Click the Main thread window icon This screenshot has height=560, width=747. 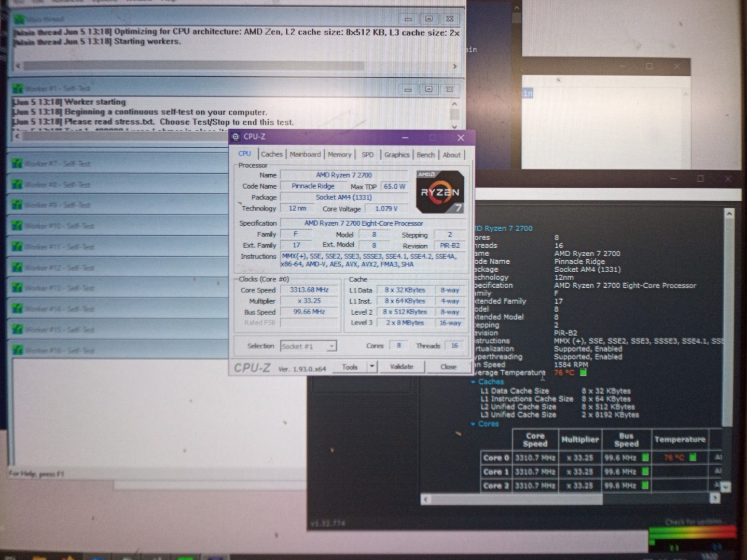20,20
